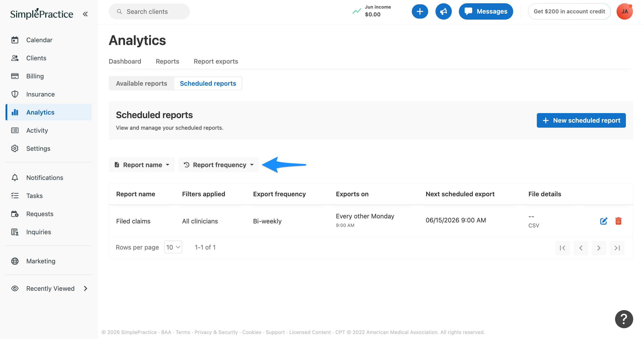Open Privacy & Security footer link
This screenshot has width=644, height=339.
tap(216, 332)
